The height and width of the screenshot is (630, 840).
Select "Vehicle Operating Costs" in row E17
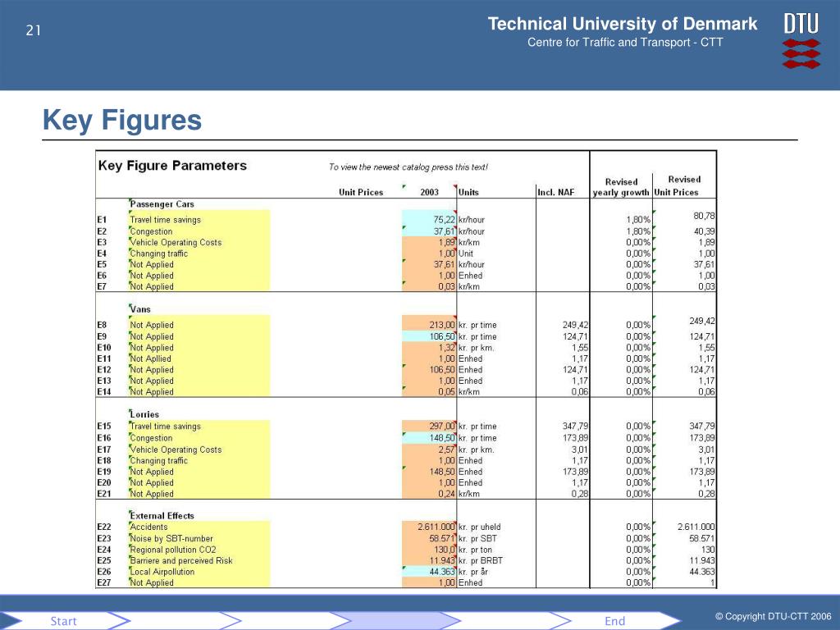pos(176,450)
